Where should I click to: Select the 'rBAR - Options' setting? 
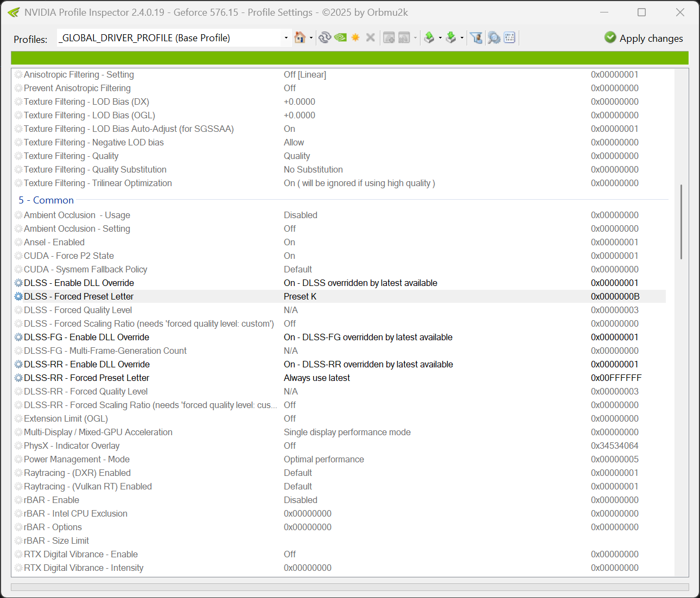340,527
